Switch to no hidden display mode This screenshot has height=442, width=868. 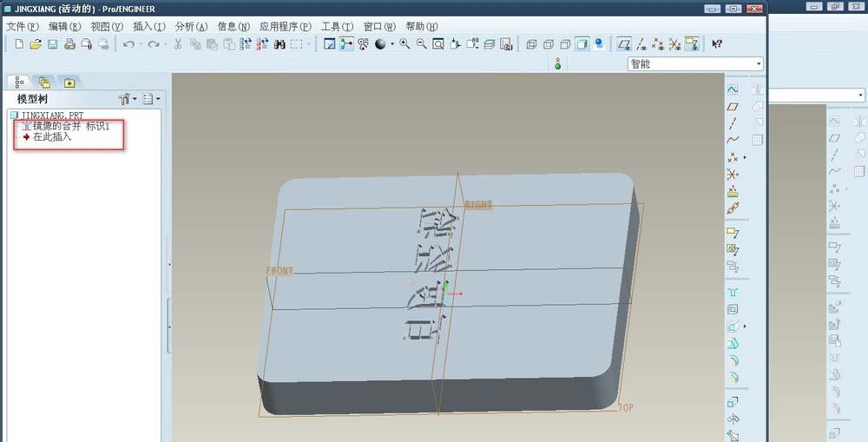[x=565, y=44]
